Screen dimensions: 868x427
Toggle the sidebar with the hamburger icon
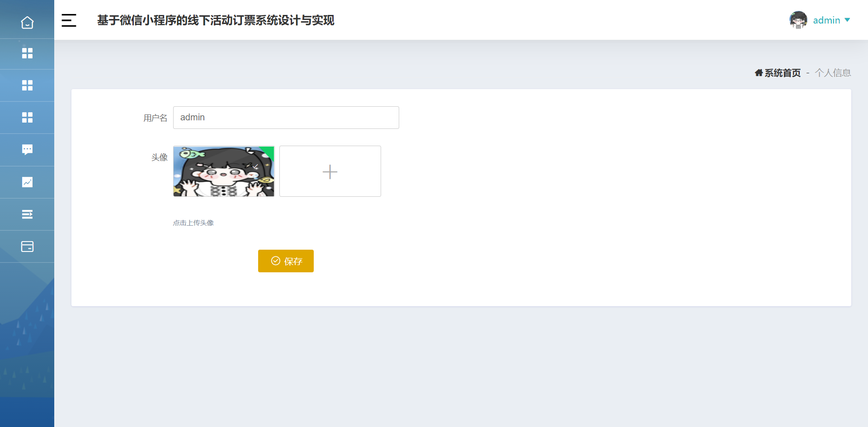pos(69,20)
